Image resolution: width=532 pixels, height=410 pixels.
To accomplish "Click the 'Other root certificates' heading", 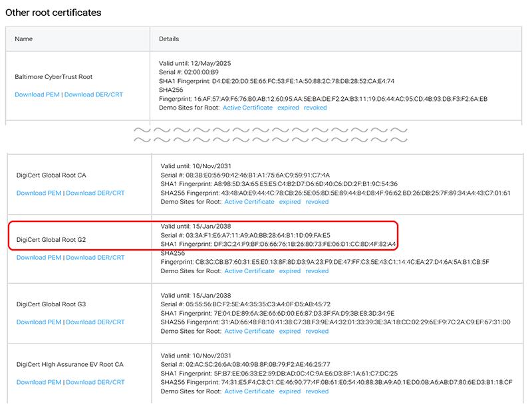I will tap(53, 13).
